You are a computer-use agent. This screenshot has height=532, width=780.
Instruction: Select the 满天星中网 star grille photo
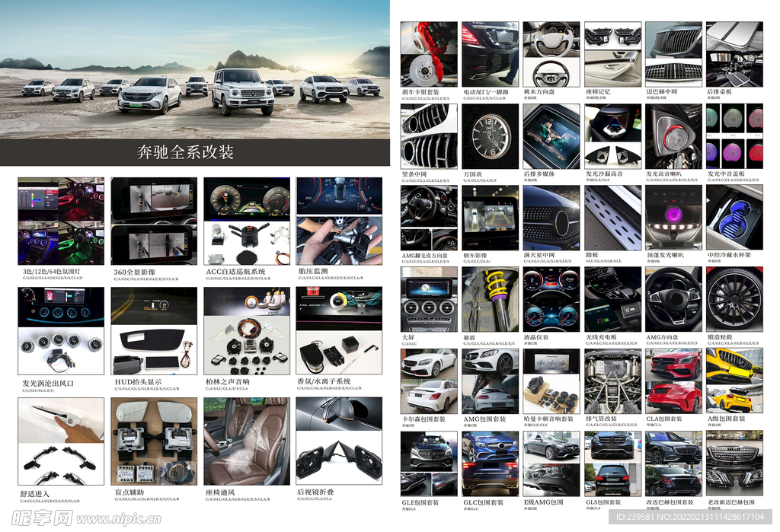pos(551,218)
